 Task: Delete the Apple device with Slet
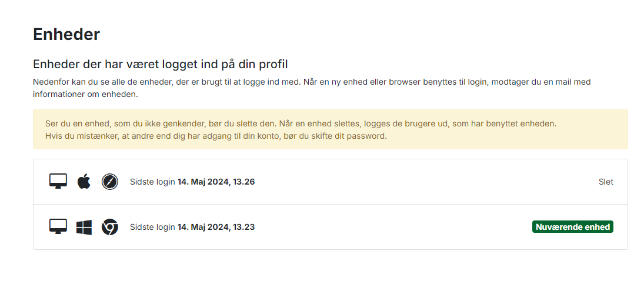point(606,182)
